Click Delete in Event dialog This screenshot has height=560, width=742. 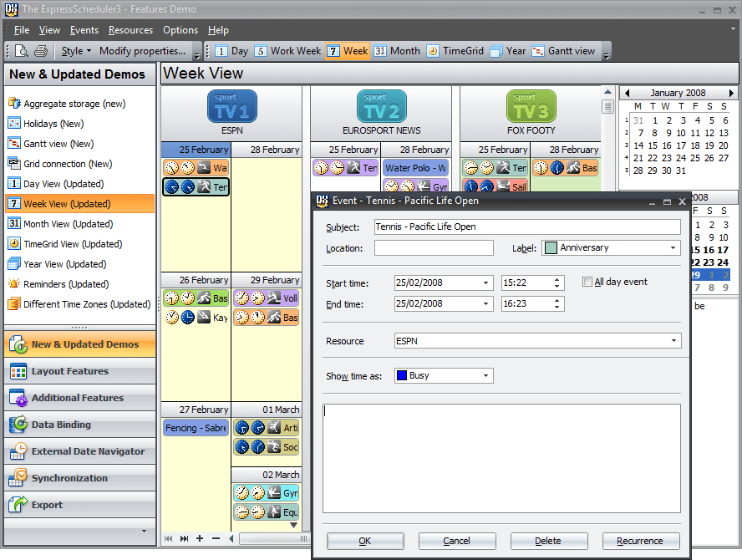[x=548, y=541]
